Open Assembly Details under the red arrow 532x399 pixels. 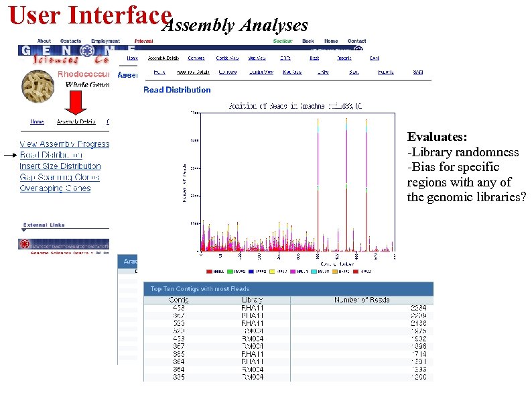pos(76,121)
